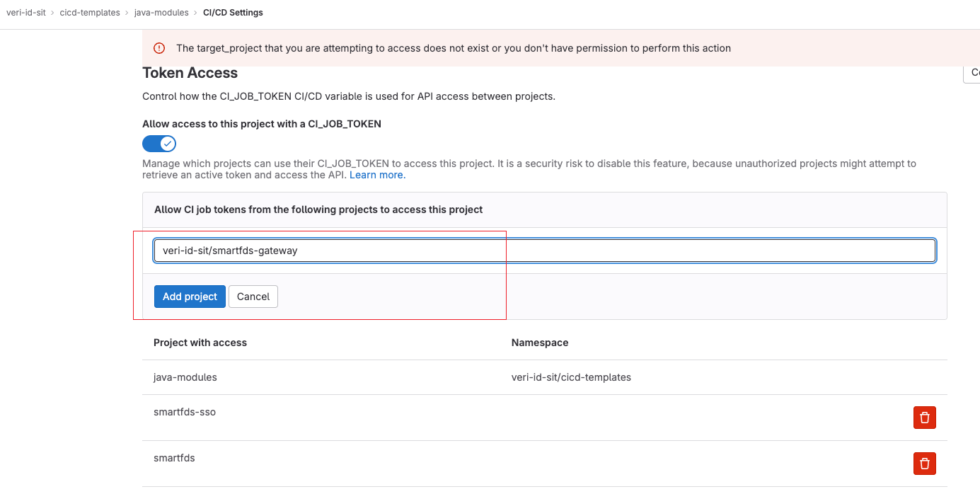Click the red error alert icon
This screenshot has width=980, height=494.
pyautogui.click(x=159, y=48)
